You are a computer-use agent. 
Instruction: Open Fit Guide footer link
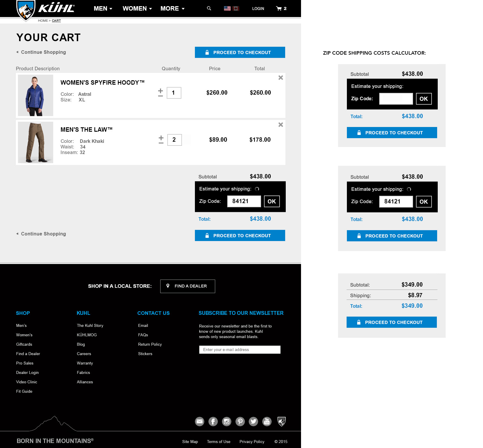(24, 391)
